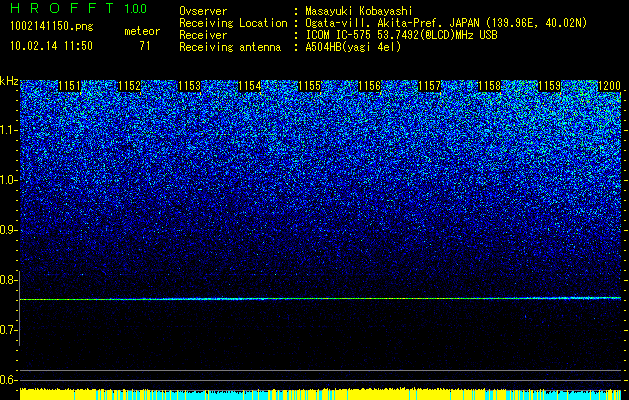Click the date stamp 10.02.14 11:50

coord(51,46)
